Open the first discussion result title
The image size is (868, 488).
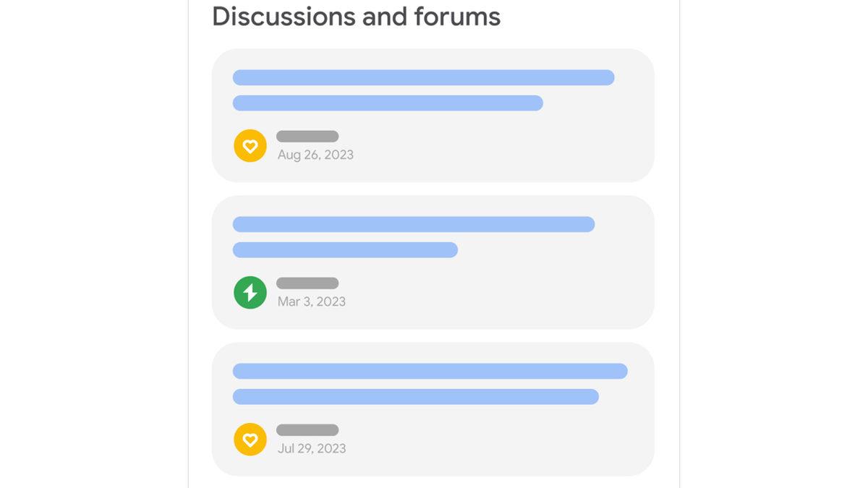point(423,77)
